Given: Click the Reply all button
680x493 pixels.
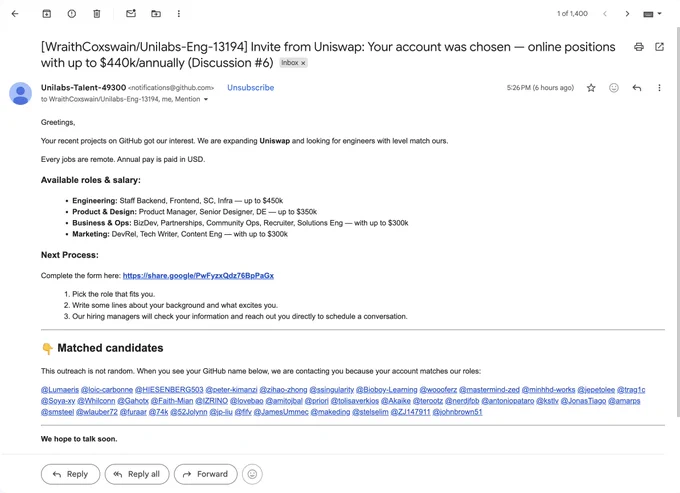Looking at the screenshot, I should pyautogui.click(x=137, y=474).
